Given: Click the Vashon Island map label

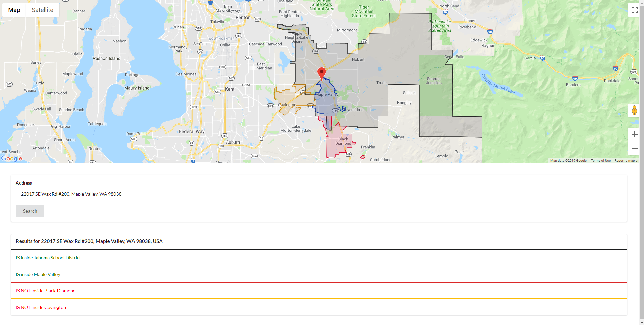Looking at the screenshot, I should click(x=107, y=58).
